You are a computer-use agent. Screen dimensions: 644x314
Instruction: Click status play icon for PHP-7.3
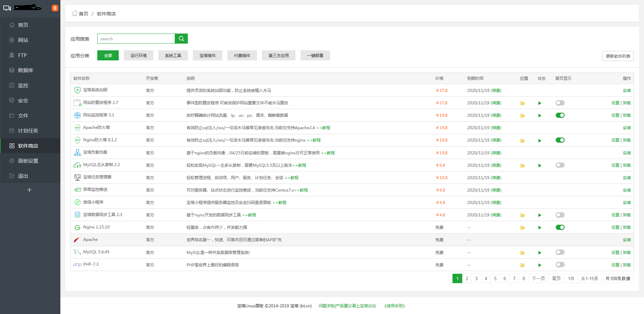click(x=540, y=265)
